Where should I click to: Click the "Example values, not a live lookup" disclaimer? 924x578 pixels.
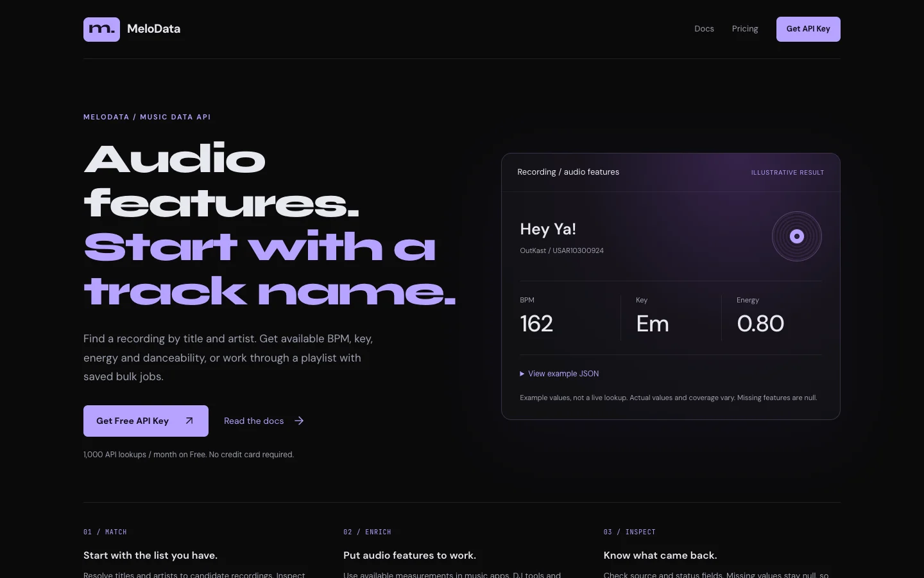668,398
